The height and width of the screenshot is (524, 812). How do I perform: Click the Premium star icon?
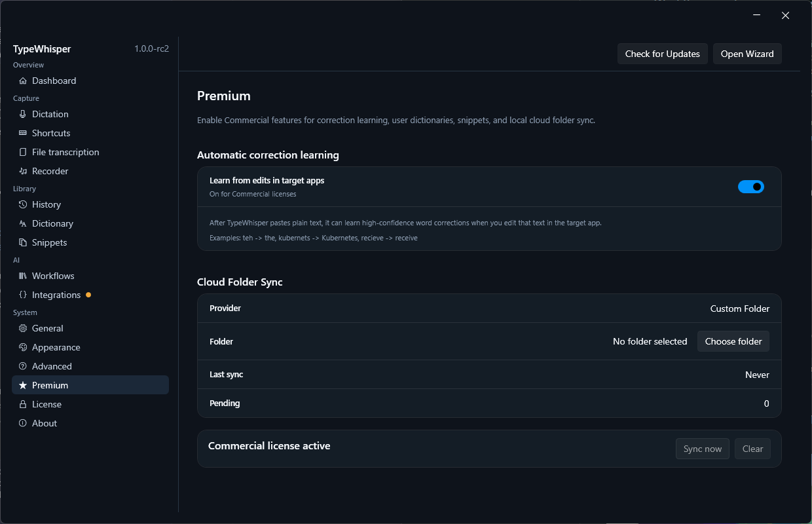click(x=23, y=385)
